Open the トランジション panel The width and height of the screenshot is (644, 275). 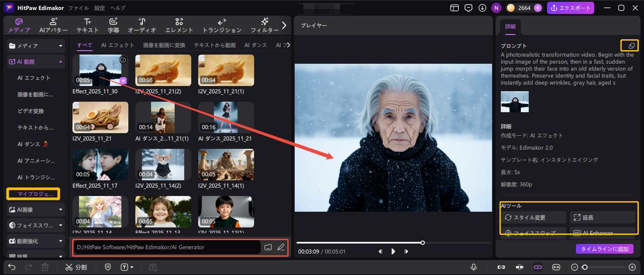click(222, 25)
